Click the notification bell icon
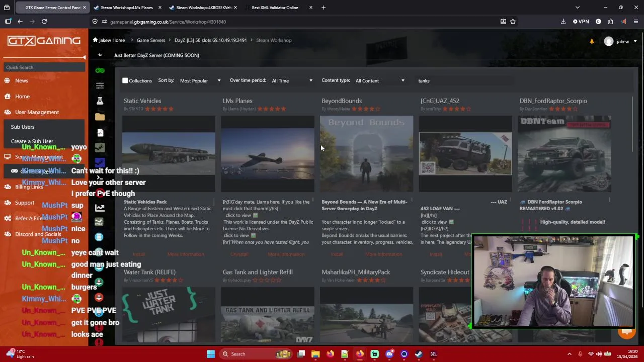Viewport: 644px width, 362px height. pyautogui.click(x=592, y=41)
